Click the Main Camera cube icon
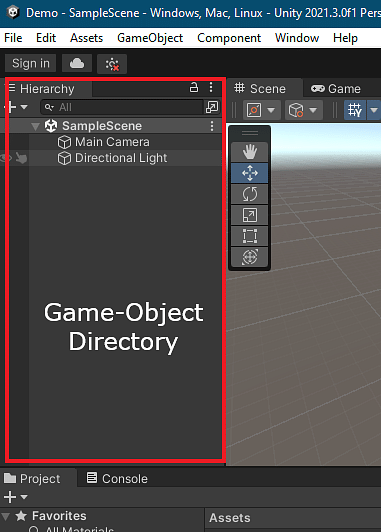The height and width of the screenshot is (532, 381). pos(64,142)
